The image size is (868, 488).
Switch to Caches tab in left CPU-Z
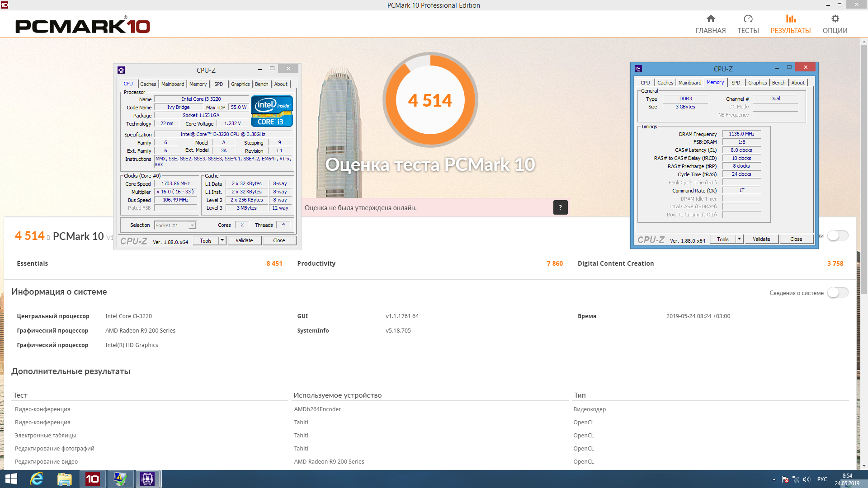point(148,84)
